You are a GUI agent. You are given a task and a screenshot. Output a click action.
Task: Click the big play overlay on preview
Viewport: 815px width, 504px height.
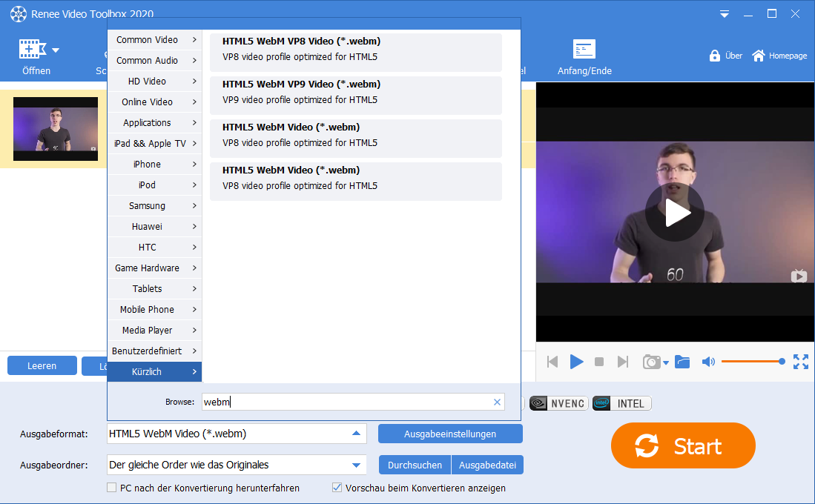(x=675, y=213)
